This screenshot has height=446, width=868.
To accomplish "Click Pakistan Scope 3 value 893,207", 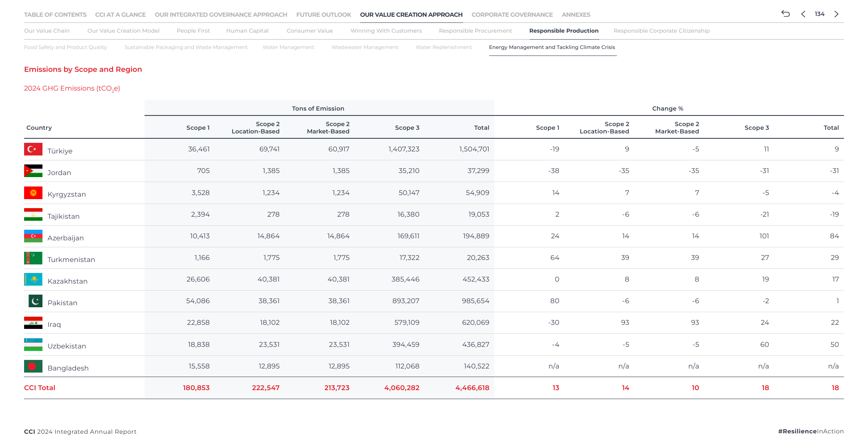I will (x=406, y=301).
